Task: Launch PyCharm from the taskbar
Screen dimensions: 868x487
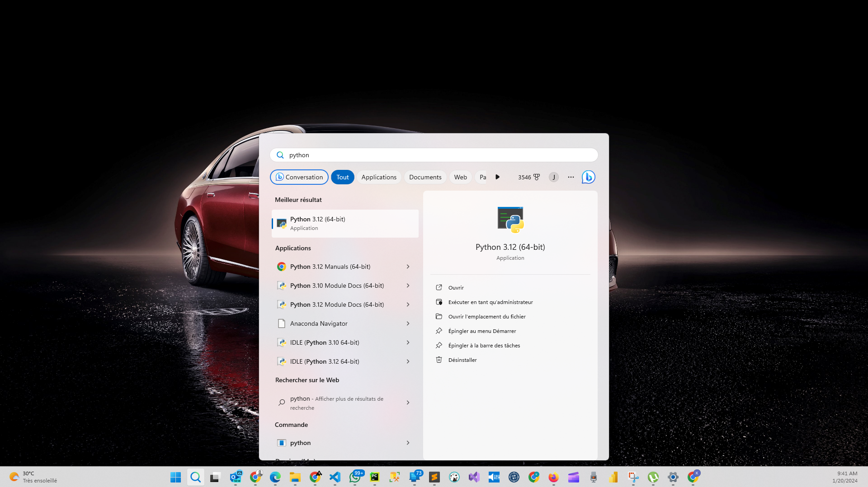Action: [375, 477]
